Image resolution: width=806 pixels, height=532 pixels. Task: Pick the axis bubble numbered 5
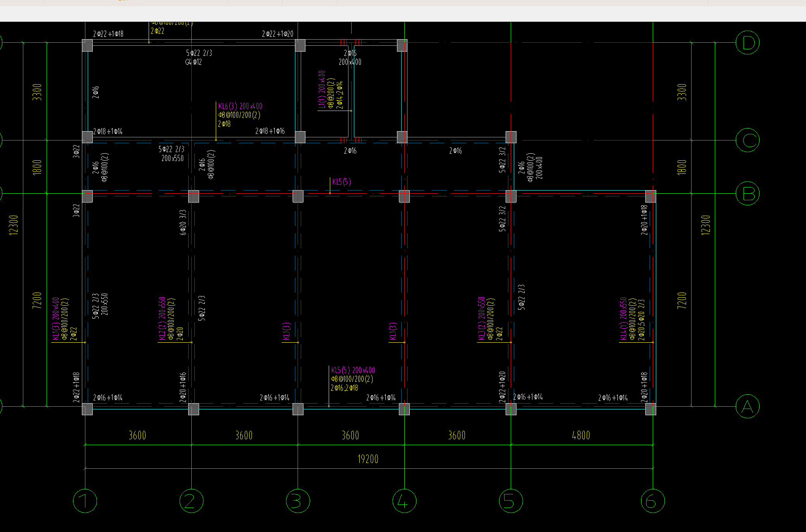[x=511, y=501]
